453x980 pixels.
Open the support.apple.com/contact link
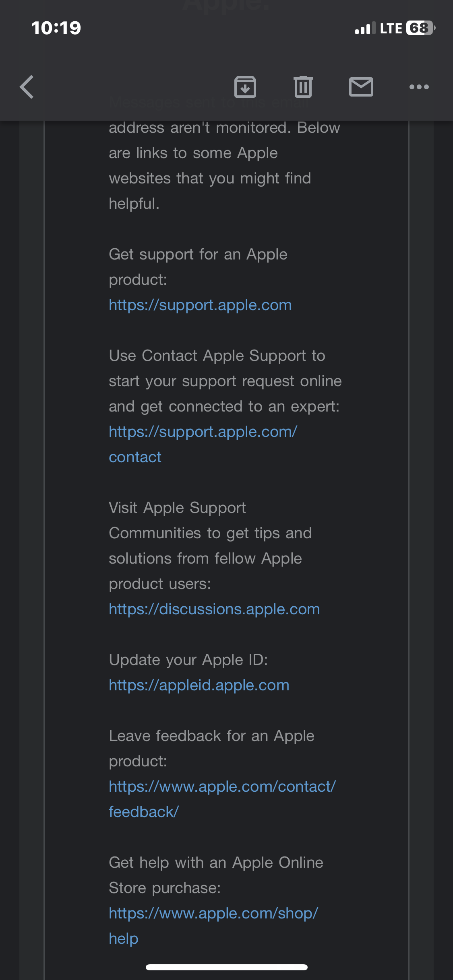[x=203, y=432]
